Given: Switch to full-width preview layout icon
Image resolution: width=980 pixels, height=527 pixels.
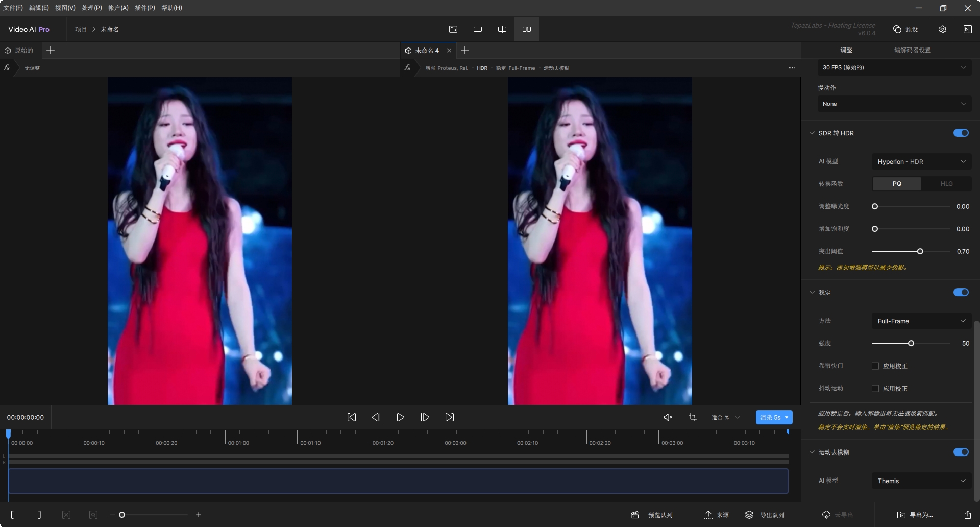Looking at the screenshot, I should pyautogui.click(x=478, y=29).
